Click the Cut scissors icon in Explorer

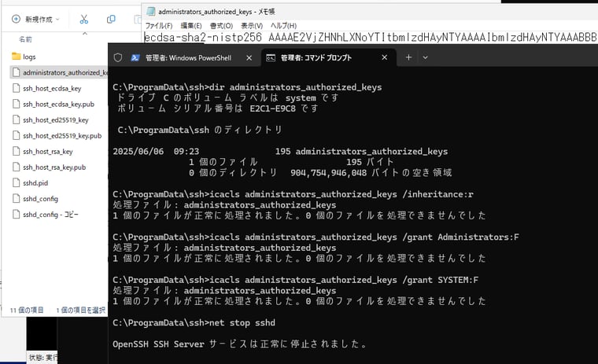click(84, 19)
